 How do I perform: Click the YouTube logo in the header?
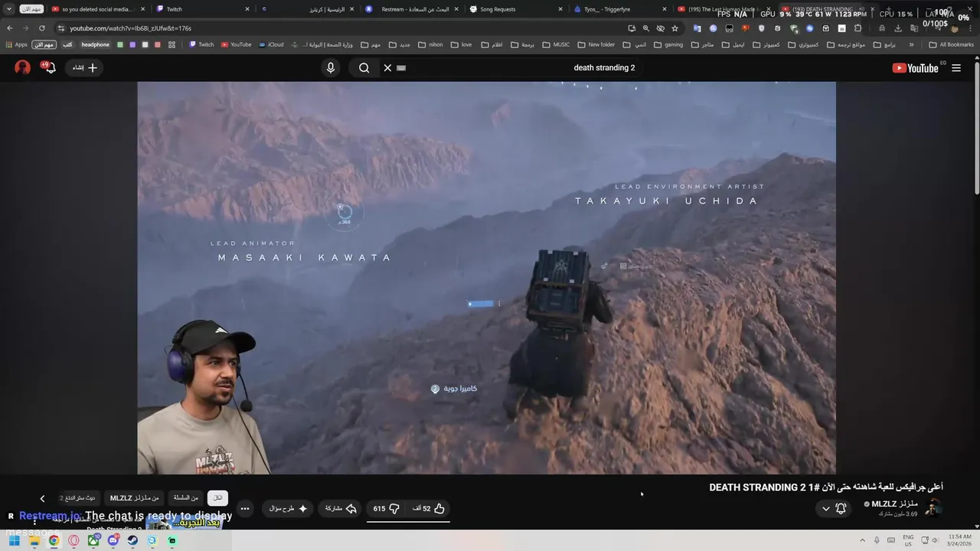(x=915, y=67)
